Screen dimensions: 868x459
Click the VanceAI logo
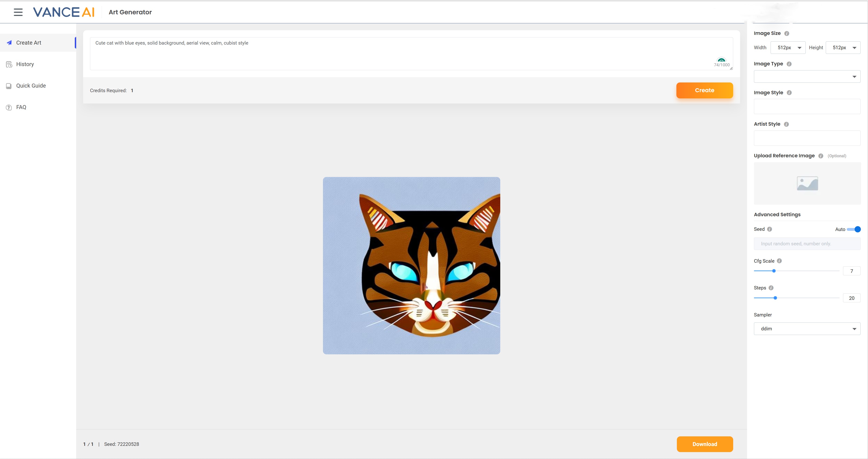(x=64, y=12)
